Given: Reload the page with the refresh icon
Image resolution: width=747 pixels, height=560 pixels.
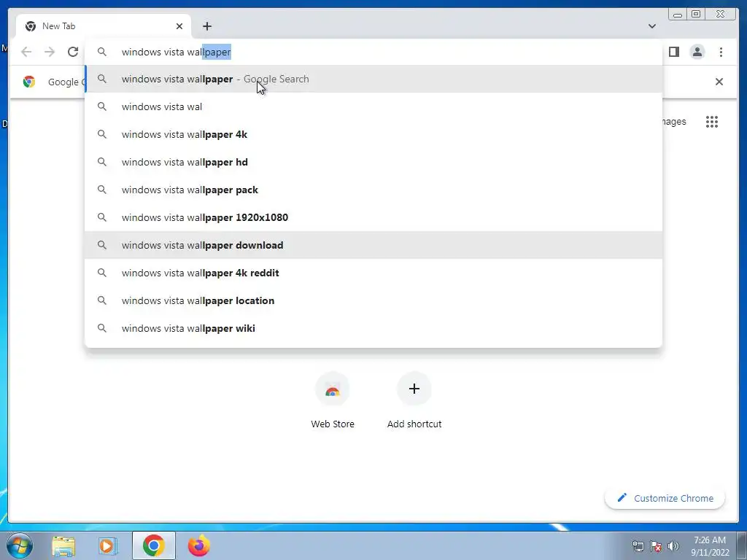Looking at the screenshot, I should (73, 52).
